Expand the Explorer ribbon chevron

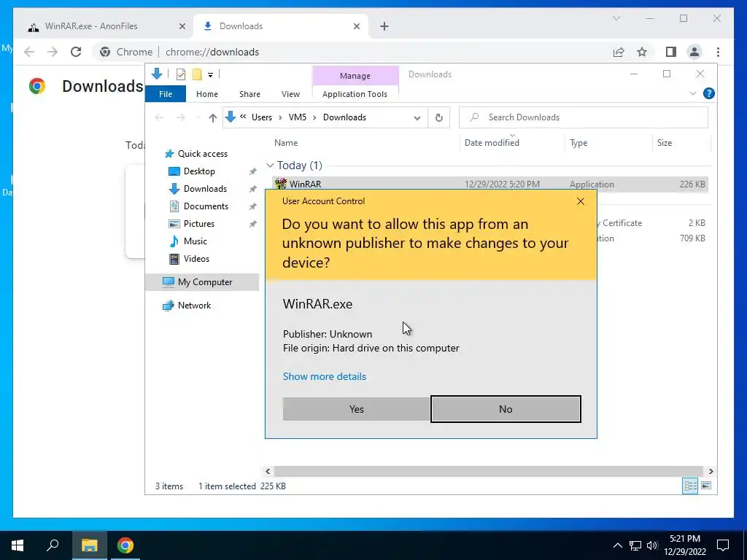tap(693, 94)
